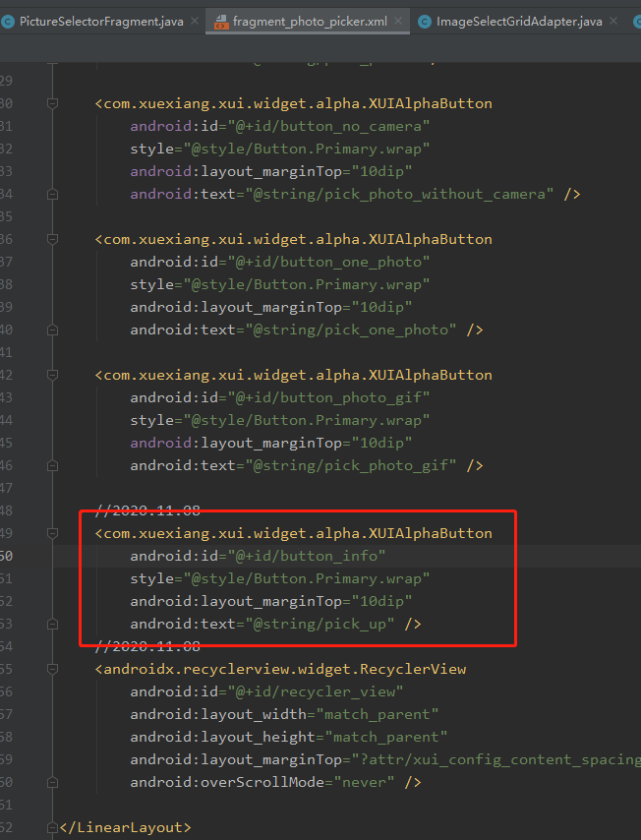Viewport: 641px width, 840px height.
Task: Click the android:id="@+id/button_photo_gif" attribute
Action: tap(279, 397)
